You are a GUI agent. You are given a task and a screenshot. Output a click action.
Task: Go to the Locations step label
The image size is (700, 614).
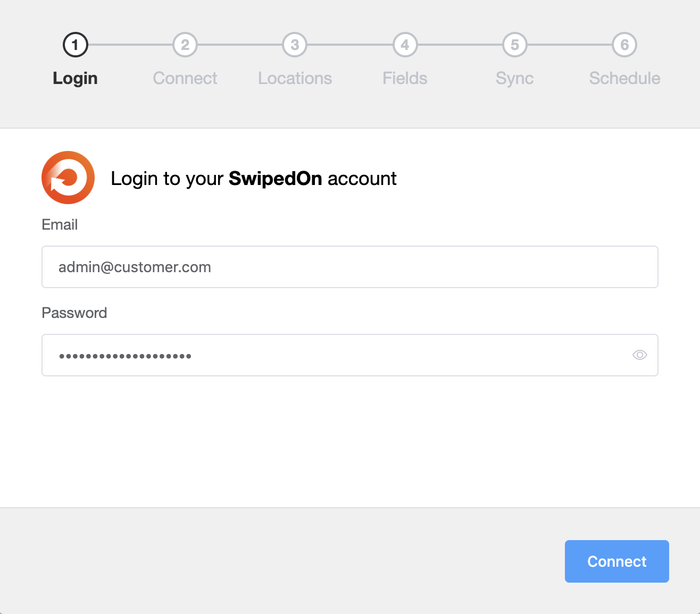pos(295,78)
